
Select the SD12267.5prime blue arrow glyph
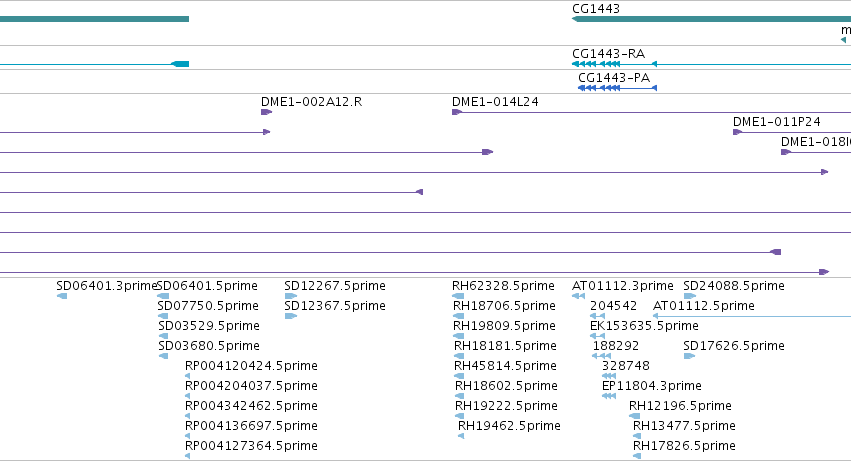(290, 296)
